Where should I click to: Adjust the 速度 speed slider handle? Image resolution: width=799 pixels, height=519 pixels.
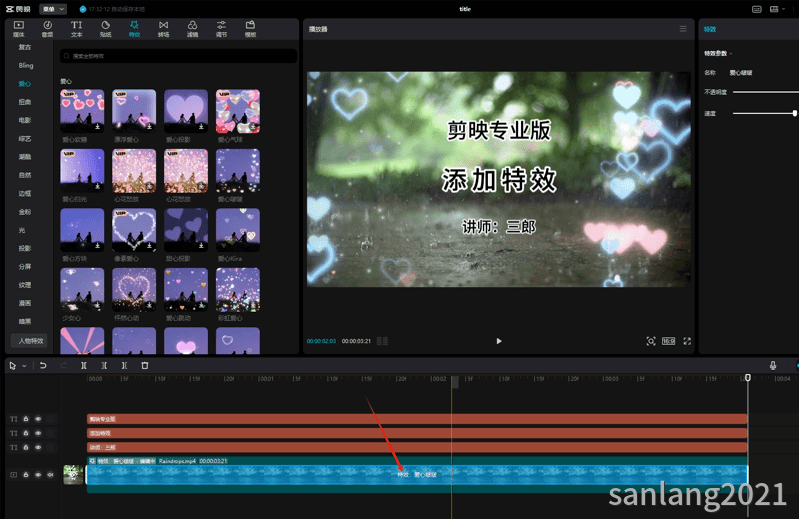pyautogui.click(x=794, y=114)
